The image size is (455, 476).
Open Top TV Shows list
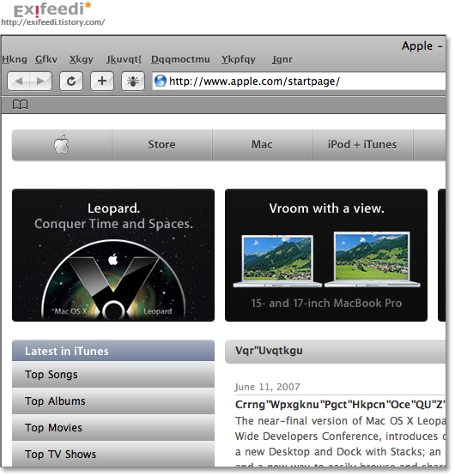[x=113, y=455]
